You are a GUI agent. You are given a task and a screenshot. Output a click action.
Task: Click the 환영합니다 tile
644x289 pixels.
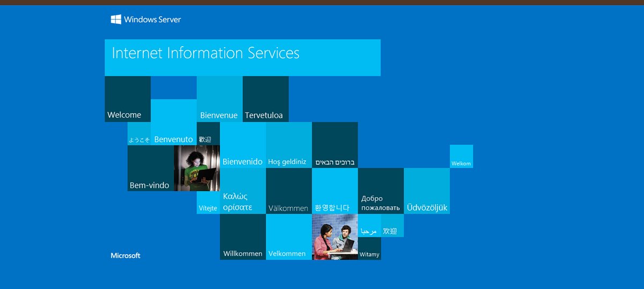coord(335,191)
